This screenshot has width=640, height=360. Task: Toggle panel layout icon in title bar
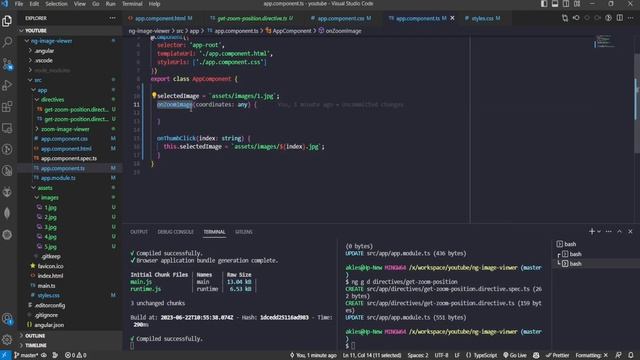pos(555,4)
